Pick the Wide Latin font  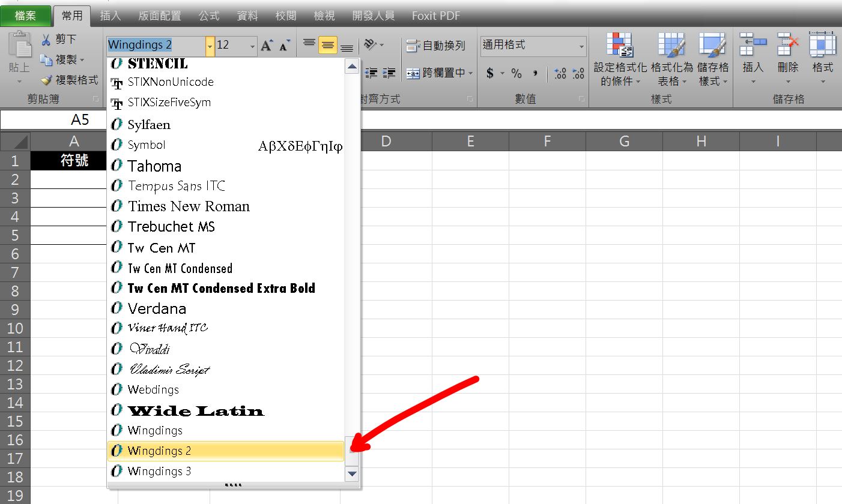[226, 410]
